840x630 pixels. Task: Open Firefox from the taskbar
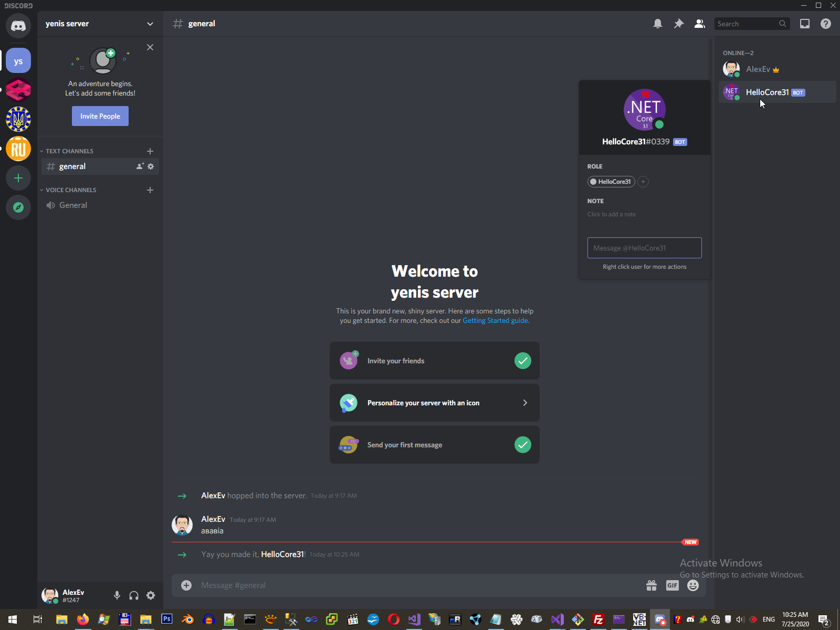[x=82, y=619]
